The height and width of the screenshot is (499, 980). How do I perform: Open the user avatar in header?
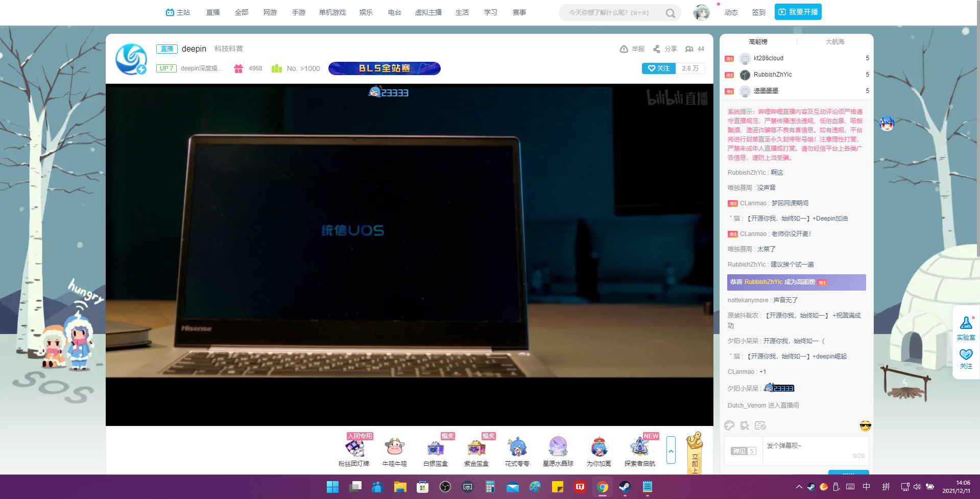pyautogui.click(x=702, y=12)
